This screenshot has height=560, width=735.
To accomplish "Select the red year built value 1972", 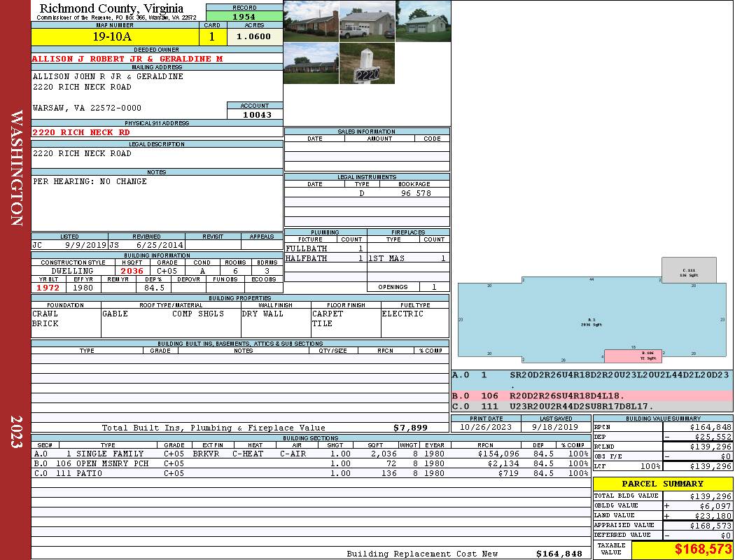I will (48, 288).
